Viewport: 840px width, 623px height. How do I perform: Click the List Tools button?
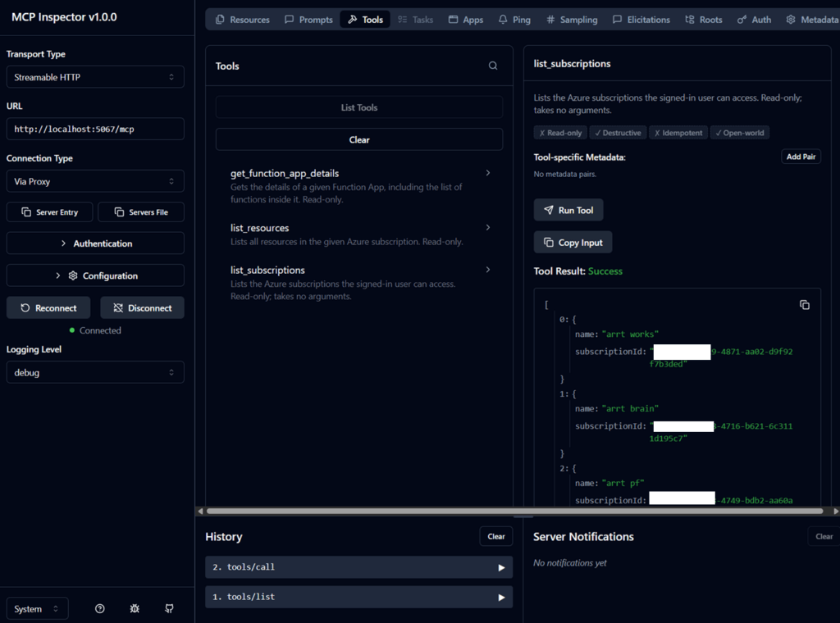pos(359,107)
